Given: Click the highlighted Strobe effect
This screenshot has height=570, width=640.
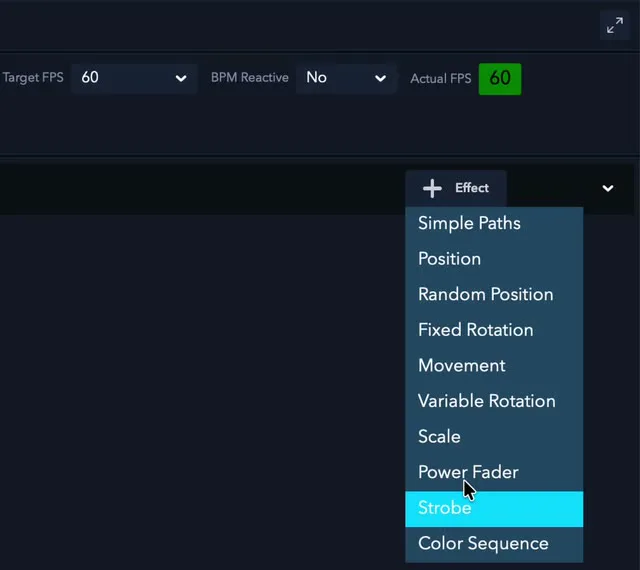Looking at the screenshot, I should [494, 509].
